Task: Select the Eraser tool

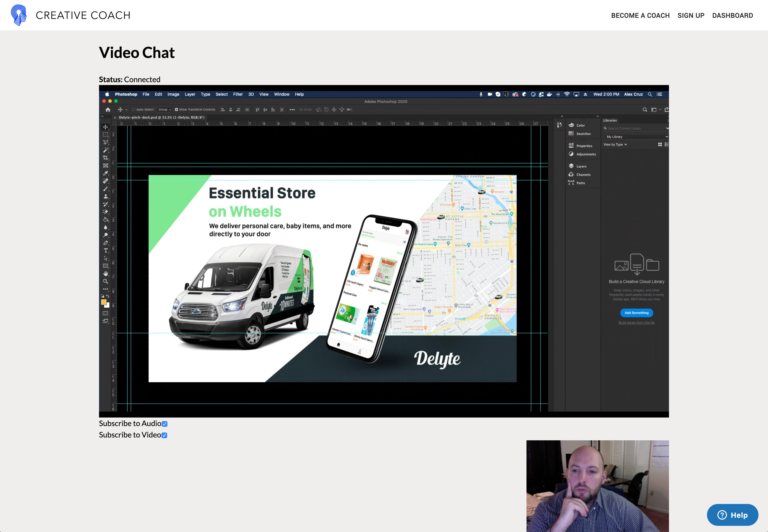Action: [x=105, y=212]
